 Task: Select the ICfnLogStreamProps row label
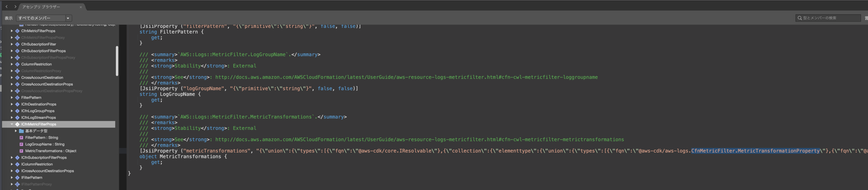[39, 118]
